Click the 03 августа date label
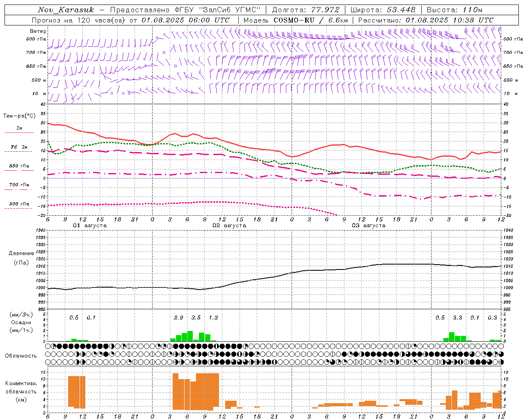 (x=369, y=226)
